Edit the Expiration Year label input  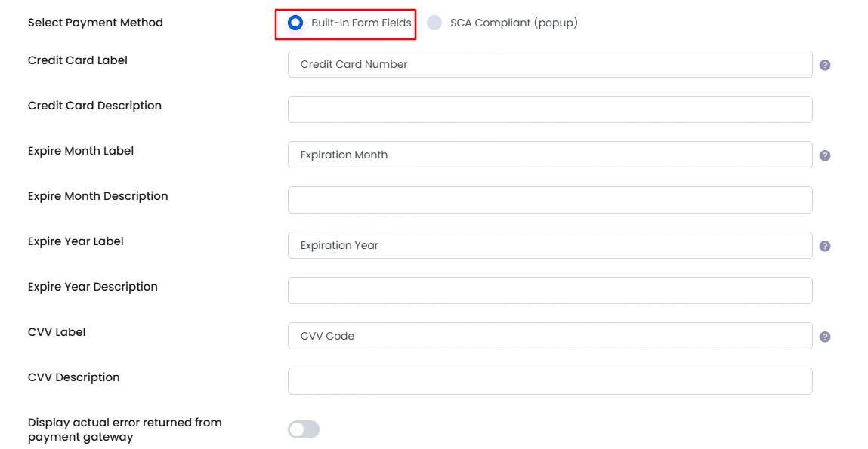(550, 245)
